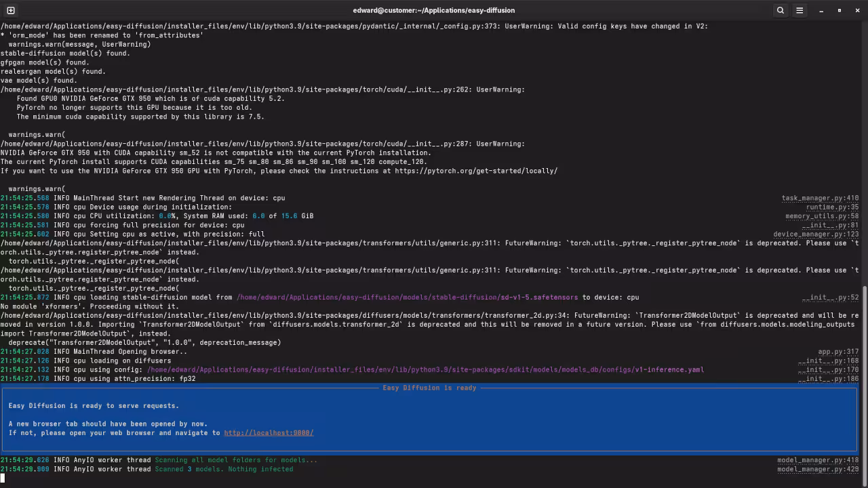Maximize the terminal window
868x488 pixels.
coord(840,10)
